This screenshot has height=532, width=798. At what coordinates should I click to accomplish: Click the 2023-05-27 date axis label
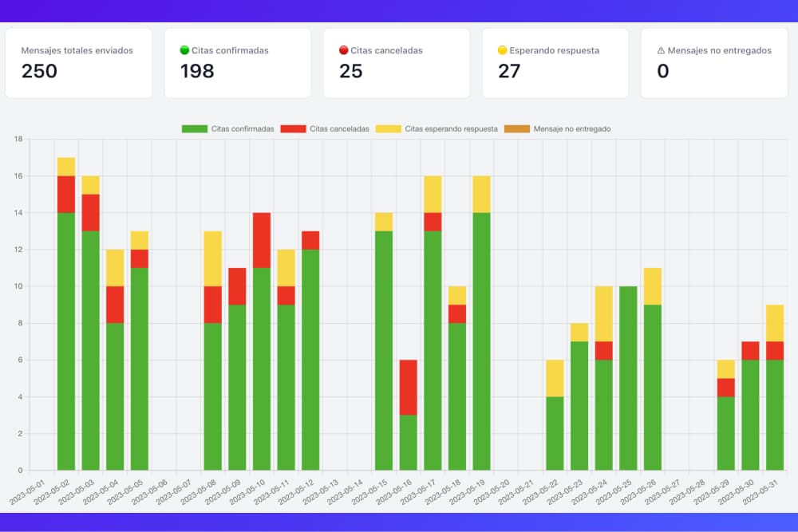pyautogui.click(x=662, y=492)
